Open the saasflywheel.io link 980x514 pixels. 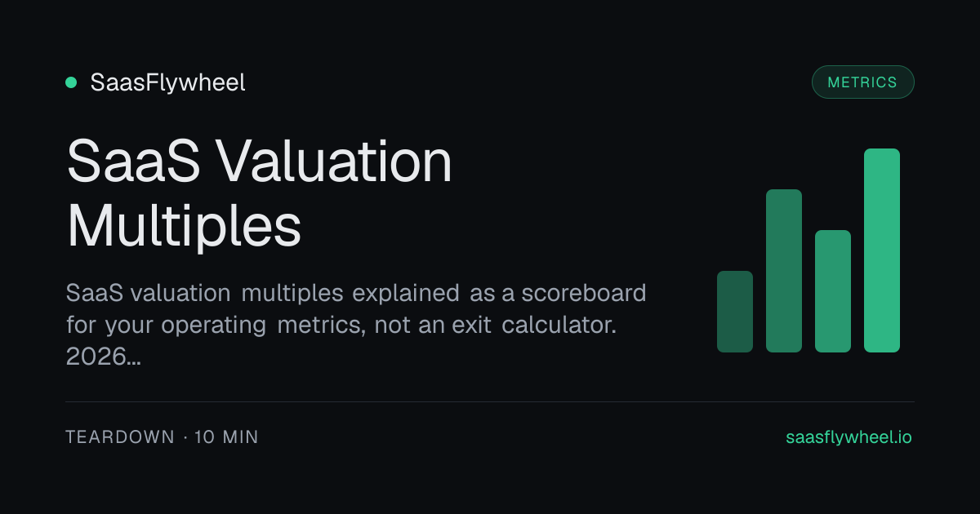(x=849, y=437)
